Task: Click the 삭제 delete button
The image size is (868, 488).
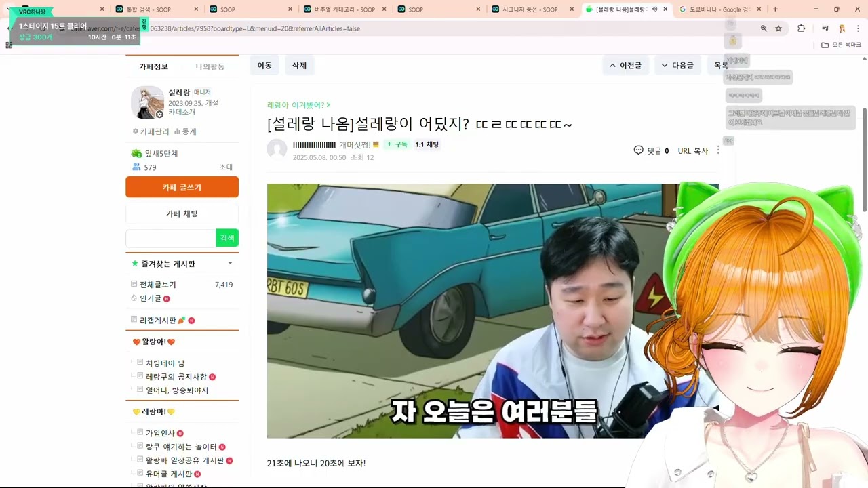Action: click(299, 66)
